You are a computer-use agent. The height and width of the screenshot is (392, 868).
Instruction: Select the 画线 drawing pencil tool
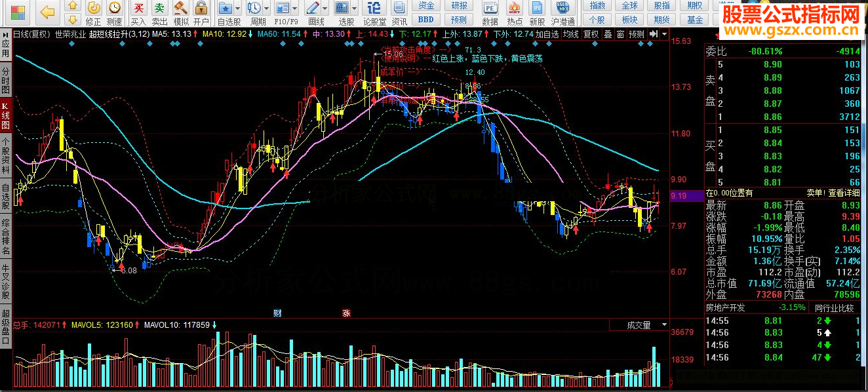(313, 8)
